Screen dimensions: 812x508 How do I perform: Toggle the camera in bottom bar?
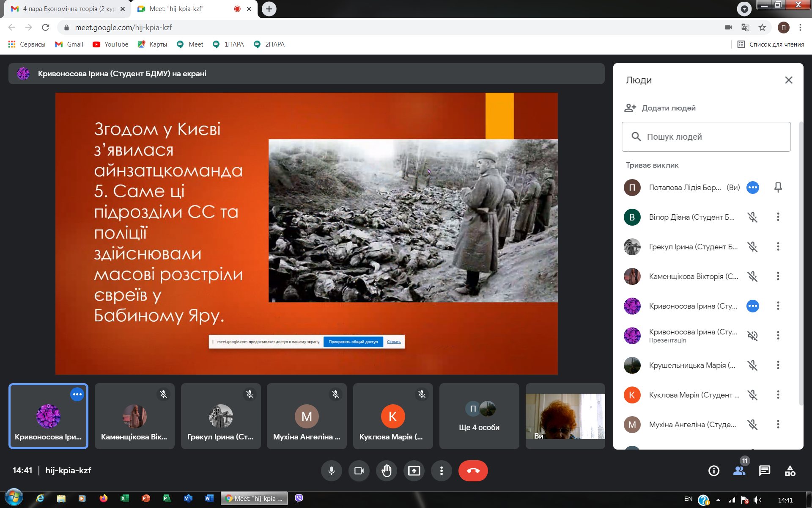[x=359, y=471]
